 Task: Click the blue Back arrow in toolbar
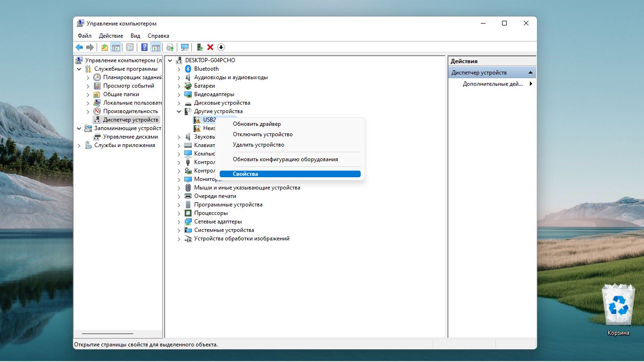[79, 47]
